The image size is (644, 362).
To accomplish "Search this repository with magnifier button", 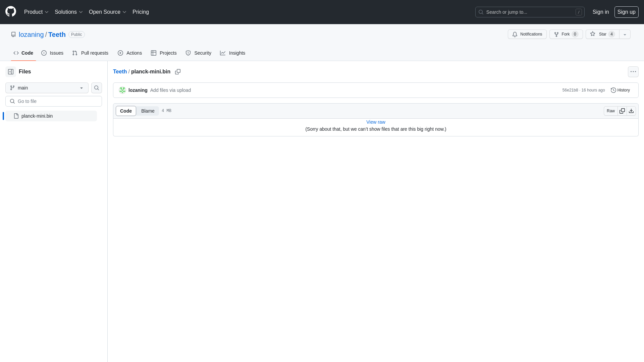I will coord(97,88).
